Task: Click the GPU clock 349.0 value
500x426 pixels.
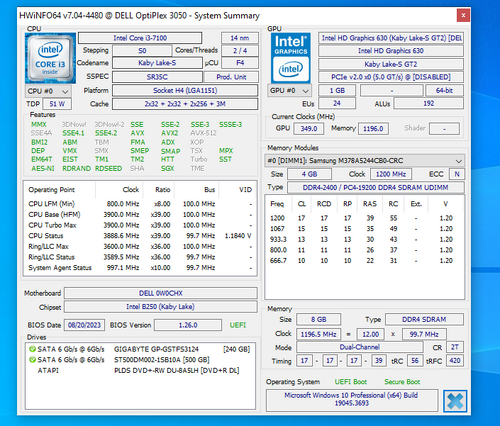Action: click(x=309, y=129)
